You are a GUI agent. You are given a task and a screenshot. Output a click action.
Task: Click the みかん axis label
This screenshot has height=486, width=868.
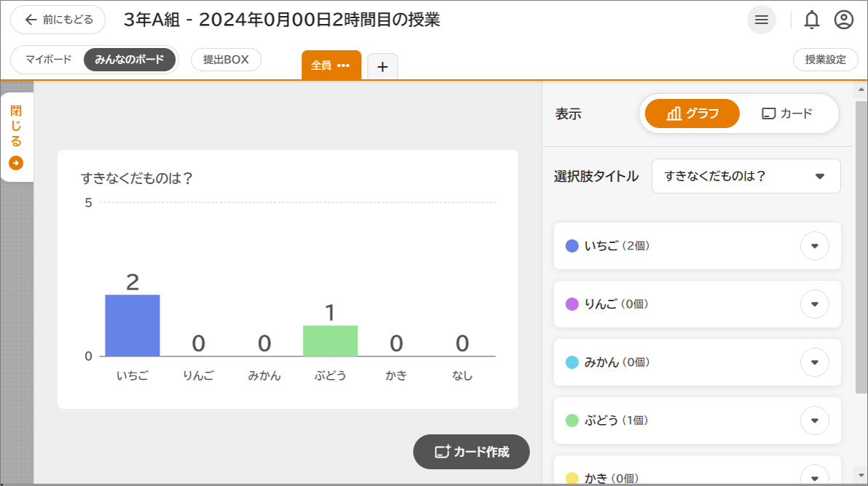click(264, 376)
